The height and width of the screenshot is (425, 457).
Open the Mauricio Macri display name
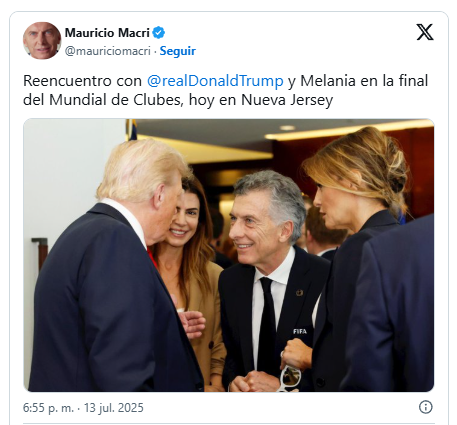[x=107, y=33]
